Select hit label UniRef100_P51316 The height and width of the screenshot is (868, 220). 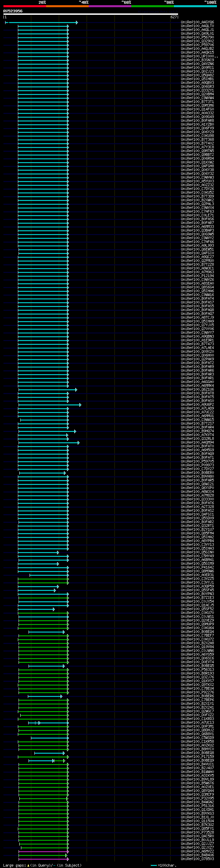click(x=197, y=806)
